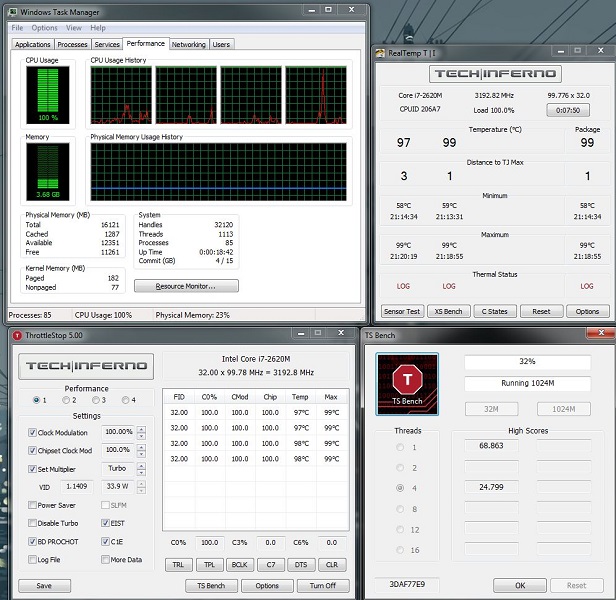This screenshot has height=600, width=616.
Task: Check the Disable Turbo option
Action: 32,523
